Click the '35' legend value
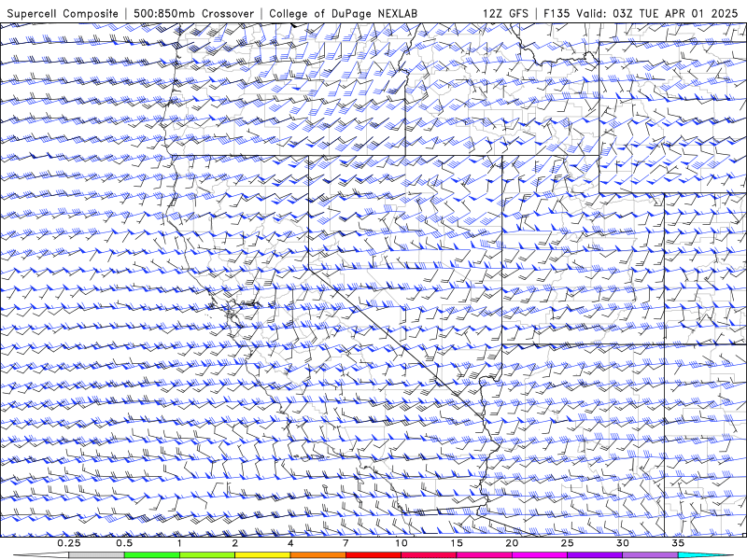 tap(678, 543)
